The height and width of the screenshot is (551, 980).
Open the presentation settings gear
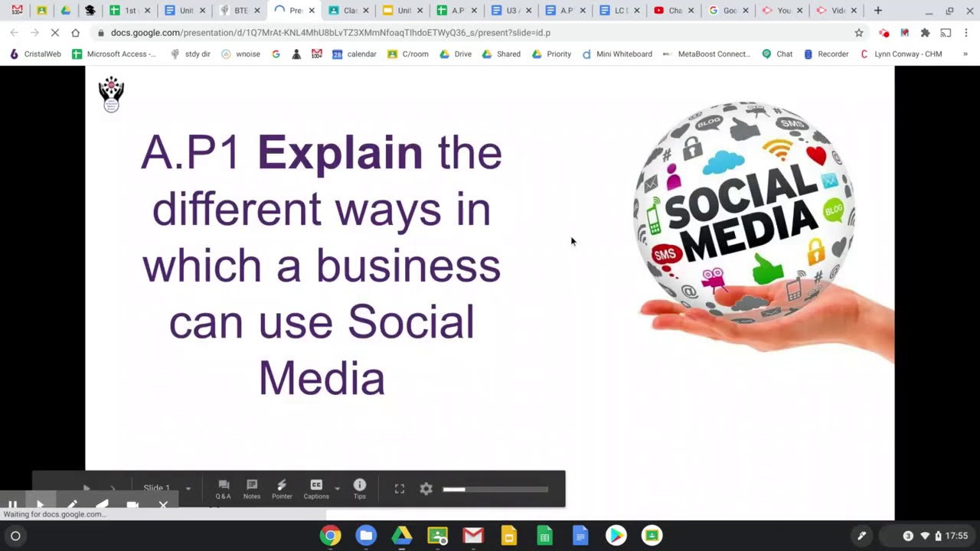coord(426,489)
